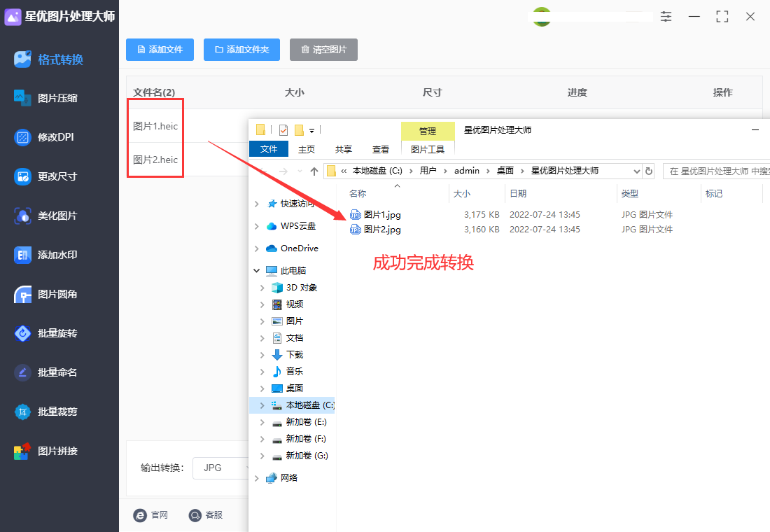
Task: Open the 修改DPI tool icon
Action: click(x=22, y=137)
